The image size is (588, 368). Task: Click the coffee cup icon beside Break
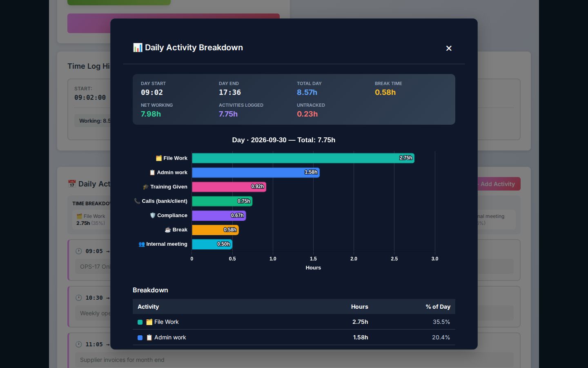click(168, 230)
